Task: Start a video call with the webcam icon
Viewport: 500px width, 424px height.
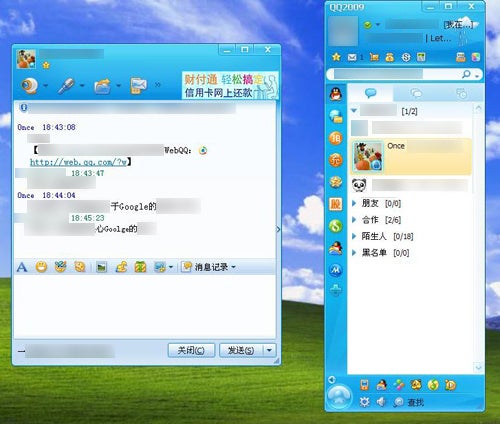Action: click(30, 86)
